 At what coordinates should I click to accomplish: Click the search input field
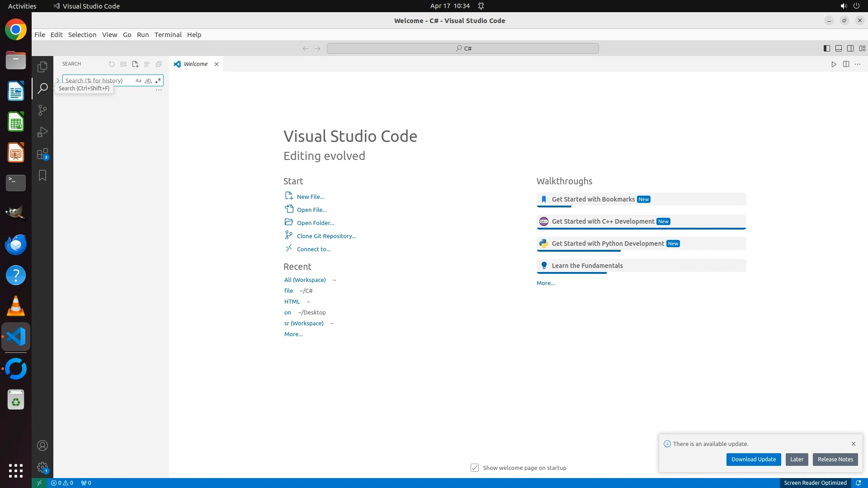click(x=97, y=80)
